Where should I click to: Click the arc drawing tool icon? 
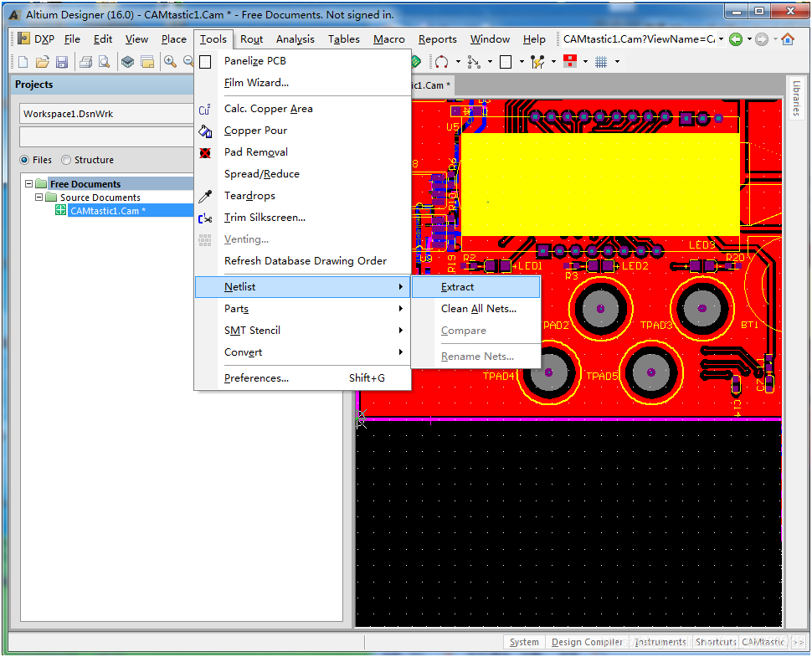click(x=441, y=62)
